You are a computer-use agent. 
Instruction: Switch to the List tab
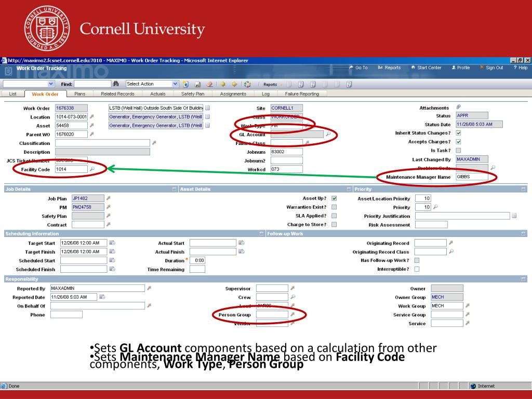pos(13,94)
